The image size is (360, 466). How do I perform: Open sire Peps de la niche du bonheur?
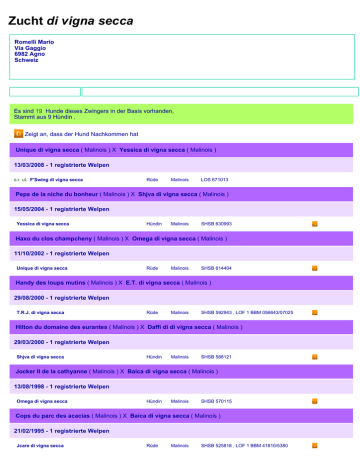[x=57, y=194]
